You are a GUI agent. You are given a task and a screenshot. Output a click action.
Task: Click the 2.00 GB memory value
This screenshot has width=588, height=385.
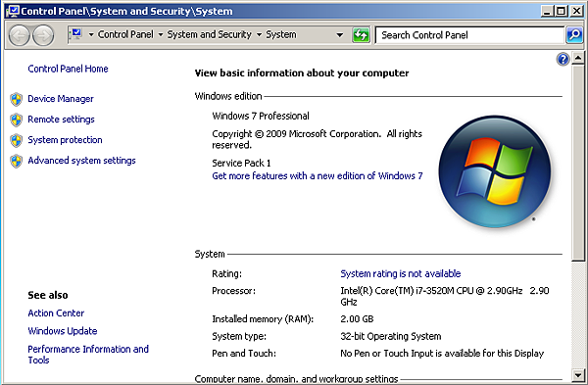[357, 319]
